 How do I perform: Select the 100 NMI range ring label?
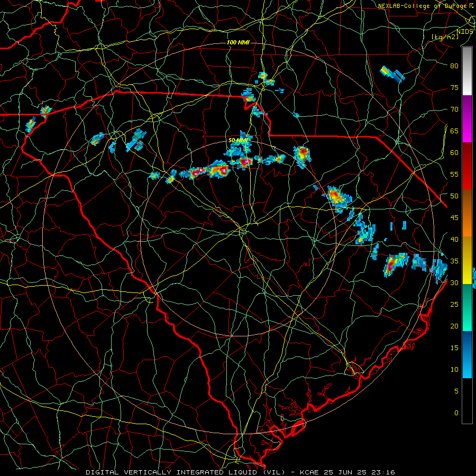click(239, 42)
